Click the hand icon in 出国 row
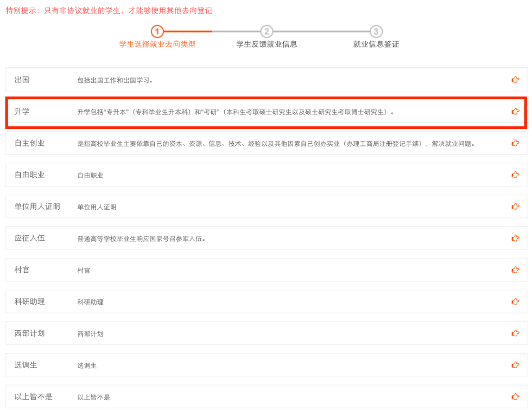 coord(515,80)
